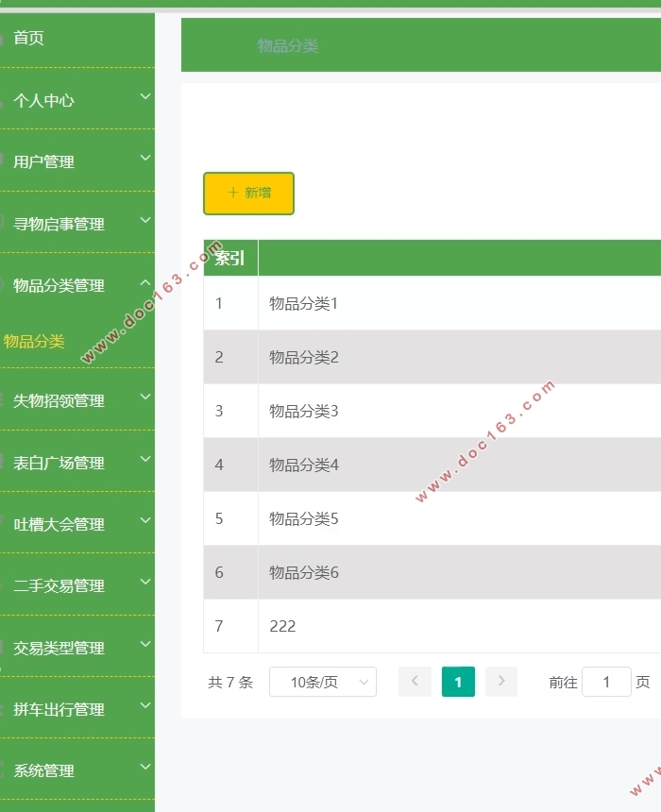Open the 交易类型管理 menu label
This screenshot has height=812, width=661.
pos(59,648)
